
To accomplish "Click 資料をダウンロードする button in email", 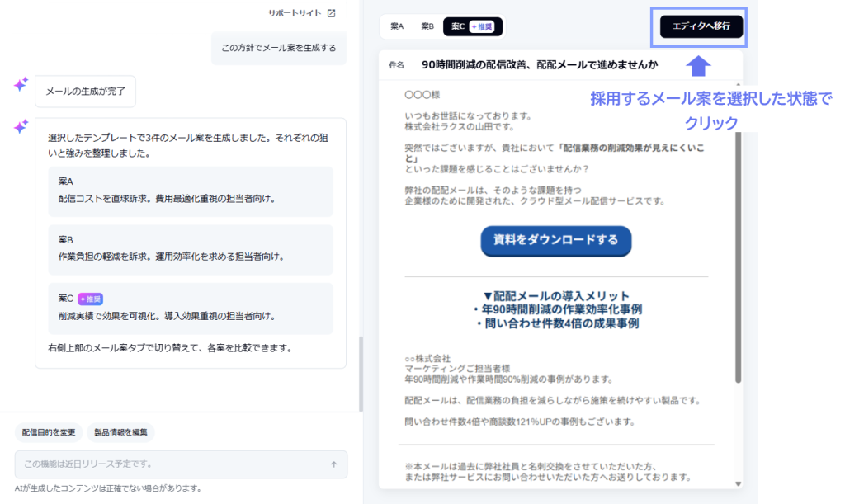I will (x=555, y=240).
